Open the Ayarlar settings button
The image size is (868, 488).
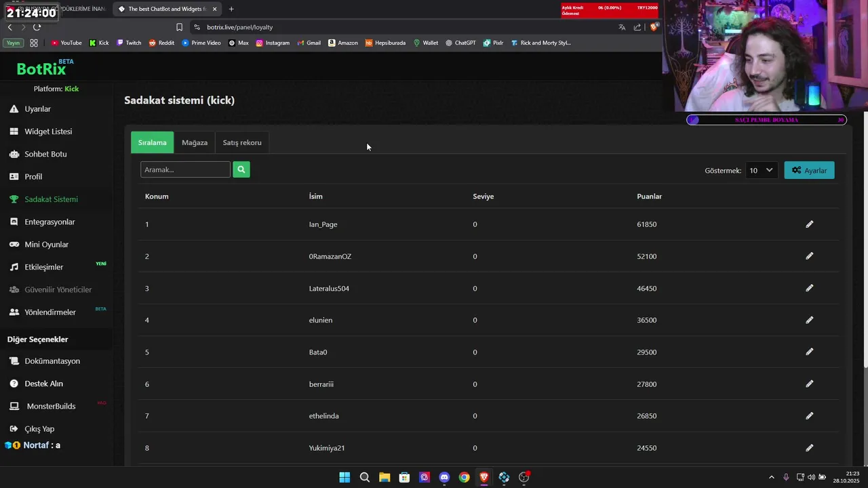[809, 170]
